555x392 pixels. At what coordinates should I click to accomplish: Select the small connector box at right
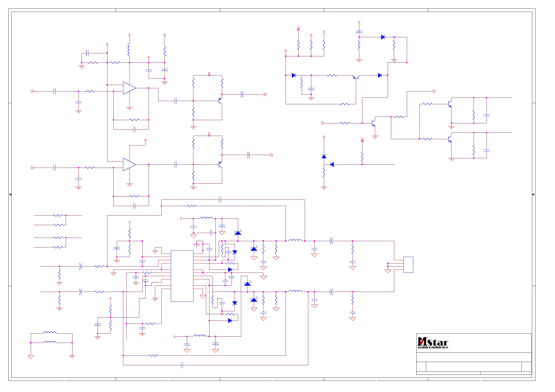coord(408,264)
